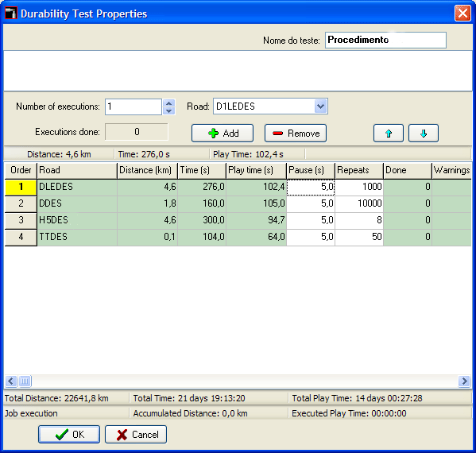Viewport: 476px width, 453px height.
Task: Close the Durability Test Properties dialog
Action: (x=462, y=14)
